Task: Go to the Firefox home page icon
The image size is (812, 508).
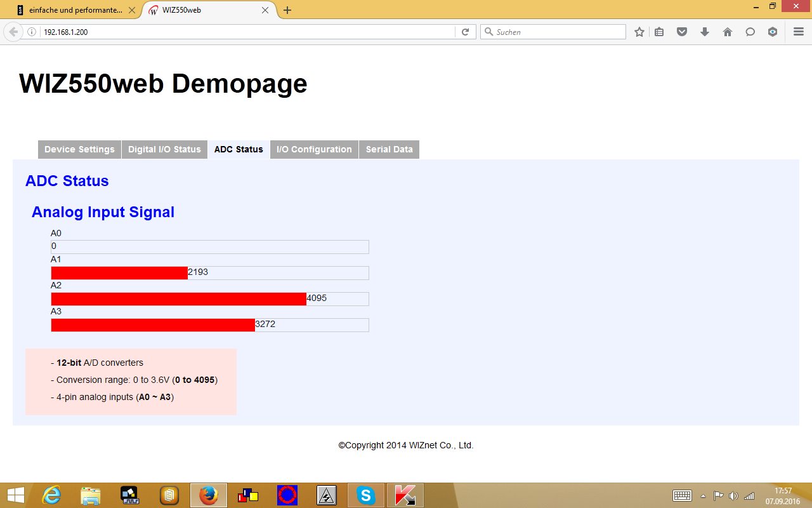Action: pos(728,32)
